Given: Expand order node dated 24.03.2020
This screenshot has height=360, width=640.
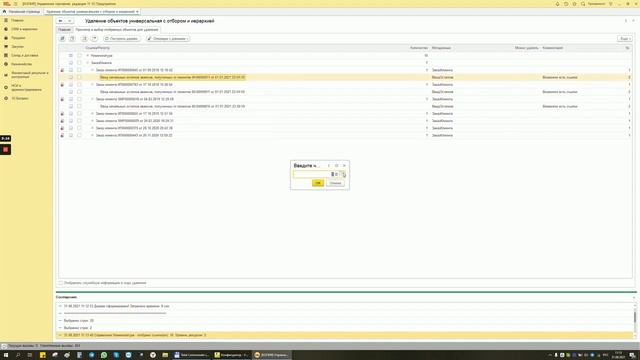Looking at the screenshot, I should pos(92,121).
